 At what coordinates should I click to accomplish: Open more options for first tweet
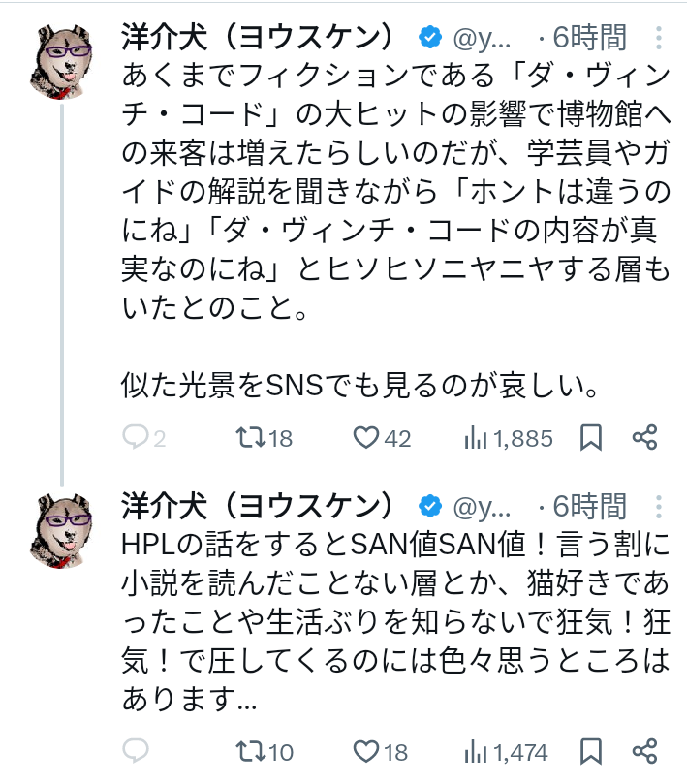659,39
